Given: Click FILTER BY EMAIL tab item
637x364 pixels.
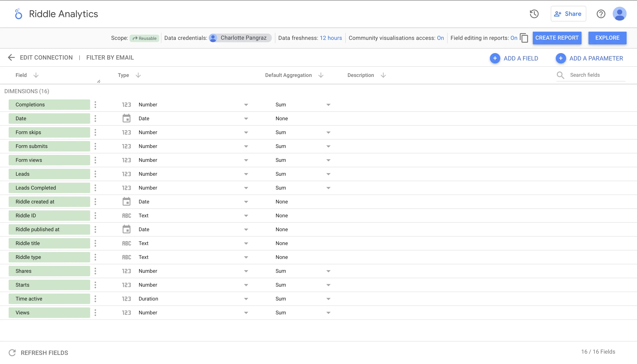Looking at the screenshot, I should pyautogui.click(x=110, y=57).
